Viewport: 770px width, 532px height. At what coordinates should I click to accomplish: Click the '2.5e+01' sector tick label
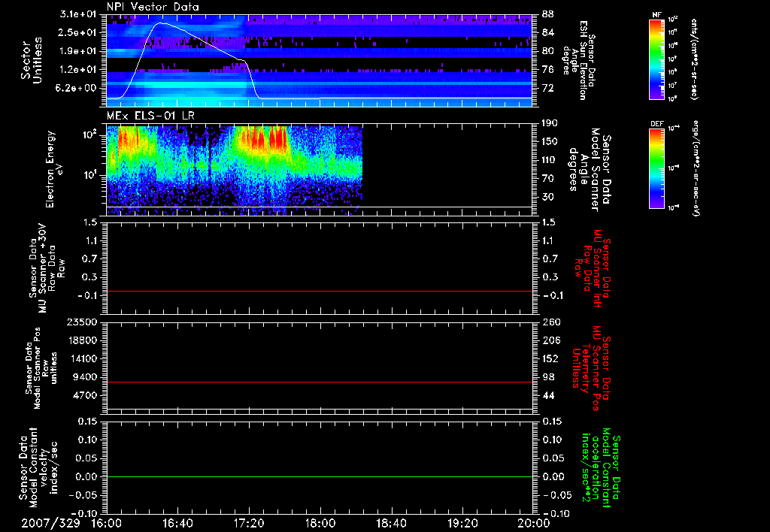78,32
